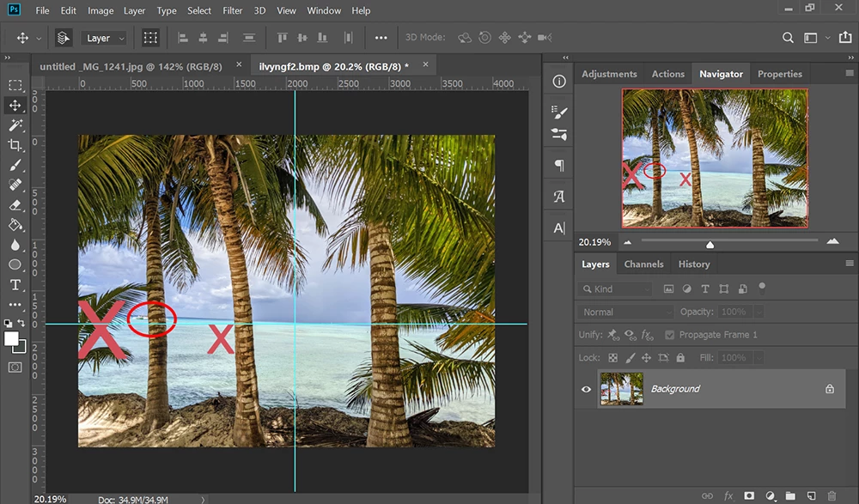The image size is (859, 504).
Task: Toggle Show Transform Controls
Action: [150, 38]
